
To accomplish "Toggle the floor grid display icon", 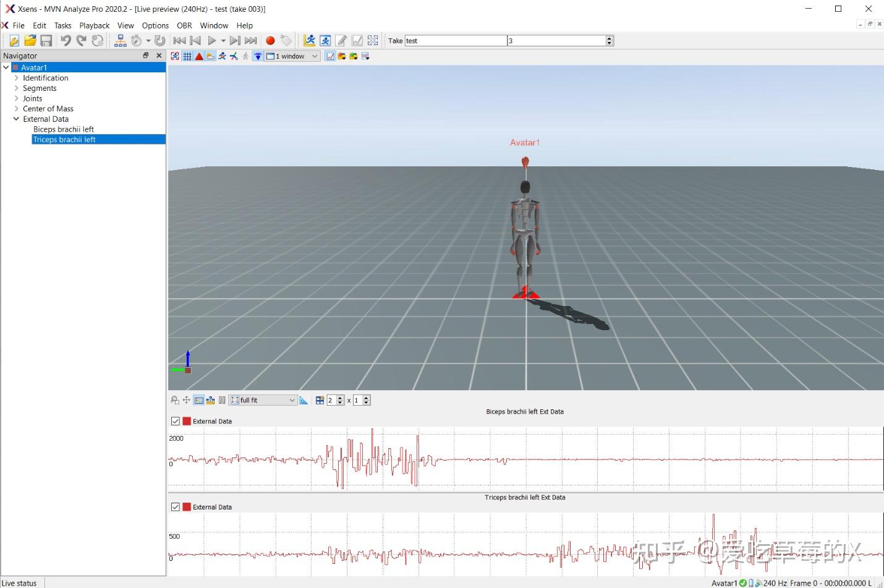I will tap(187, 56).
